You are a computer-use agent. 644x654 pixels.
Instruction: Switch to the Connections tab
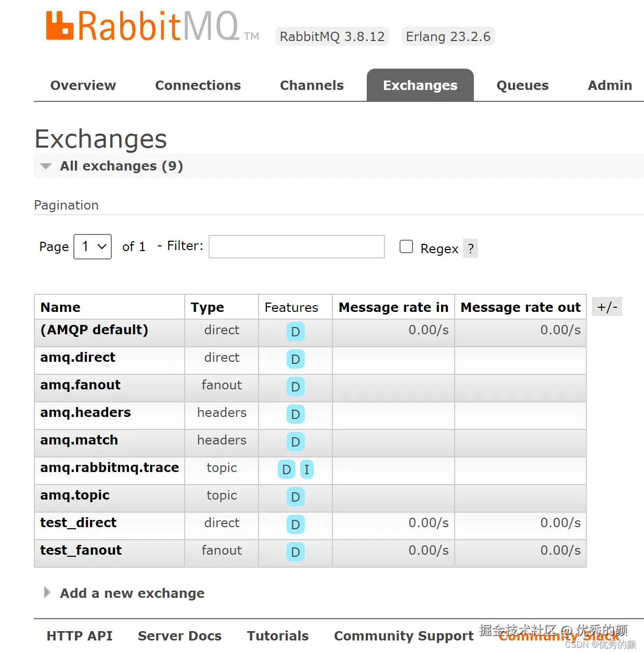click(x=198, y=85)
